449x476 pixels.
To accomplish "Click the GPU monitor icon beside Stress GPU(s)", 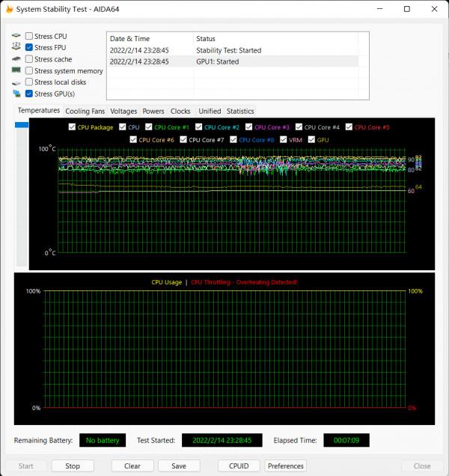I will (x=16, y=94).
